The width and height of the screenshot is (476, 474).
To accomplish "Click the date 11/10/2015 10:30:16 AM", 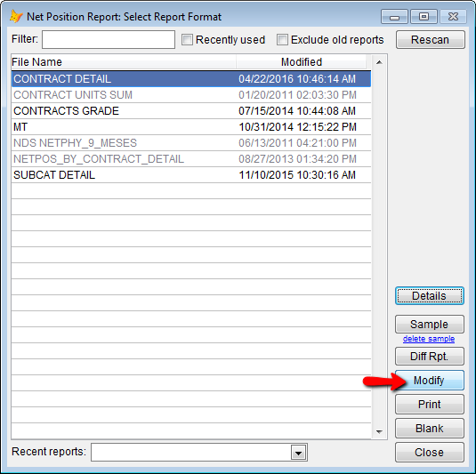I will 297,175.
